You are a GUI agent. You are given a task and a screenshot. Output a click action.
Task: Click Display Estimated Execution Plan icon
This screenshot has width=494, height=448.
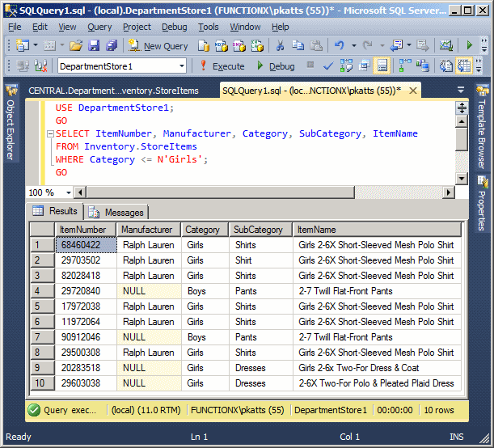click(x=346, y=66)
